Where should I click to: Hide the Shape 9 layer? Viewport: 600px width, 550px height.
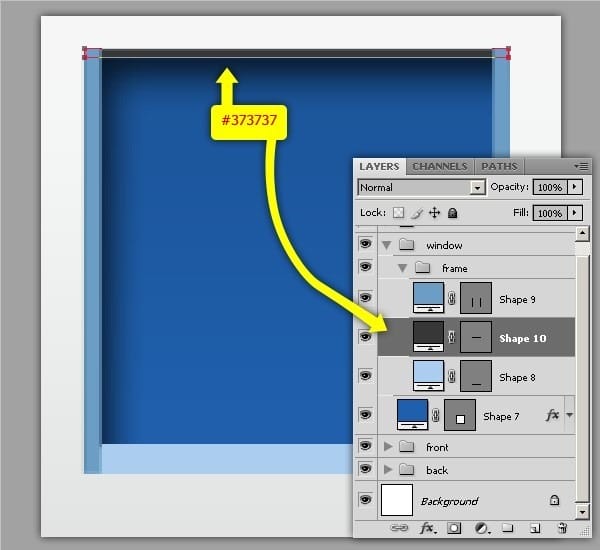pyautogui.click(x=365, y=297)
